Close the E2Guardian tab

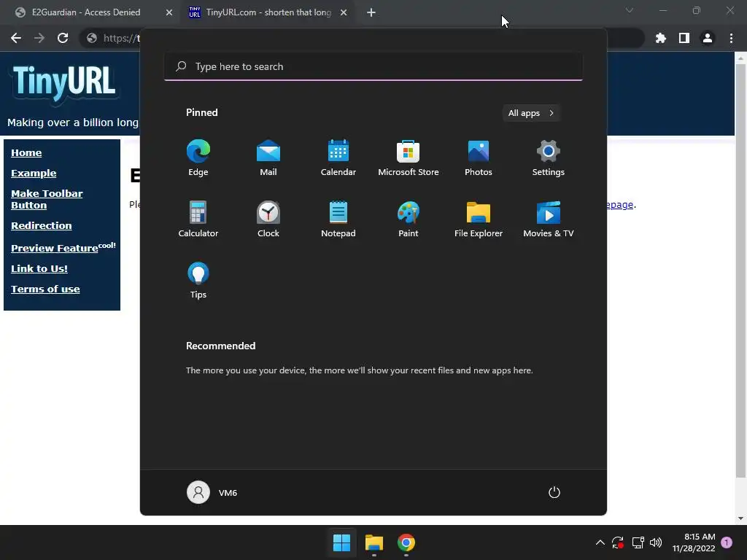[x=169, y=12]
